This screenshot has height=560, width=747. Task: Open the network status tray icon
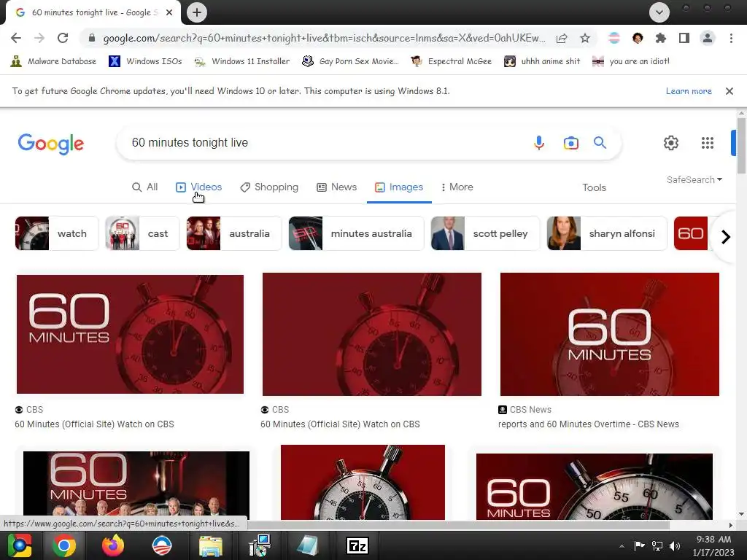[657, 545]
